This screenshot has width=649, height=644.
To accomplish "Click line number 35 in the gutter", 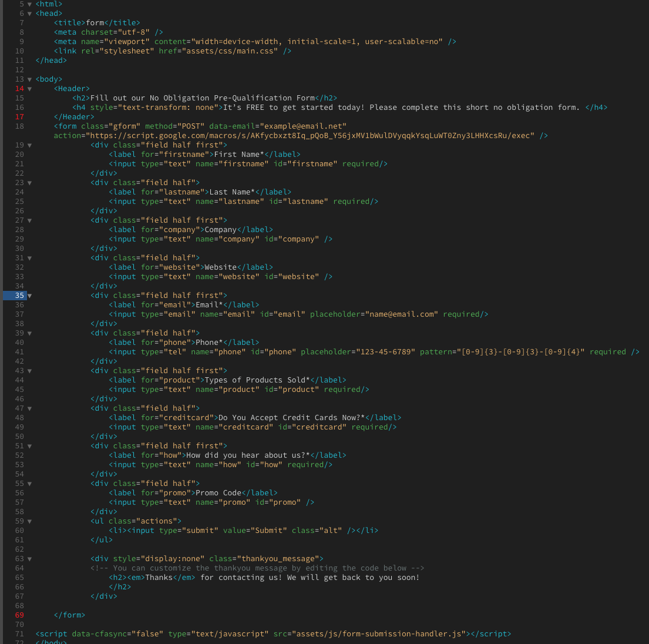I will pos(19,295).
